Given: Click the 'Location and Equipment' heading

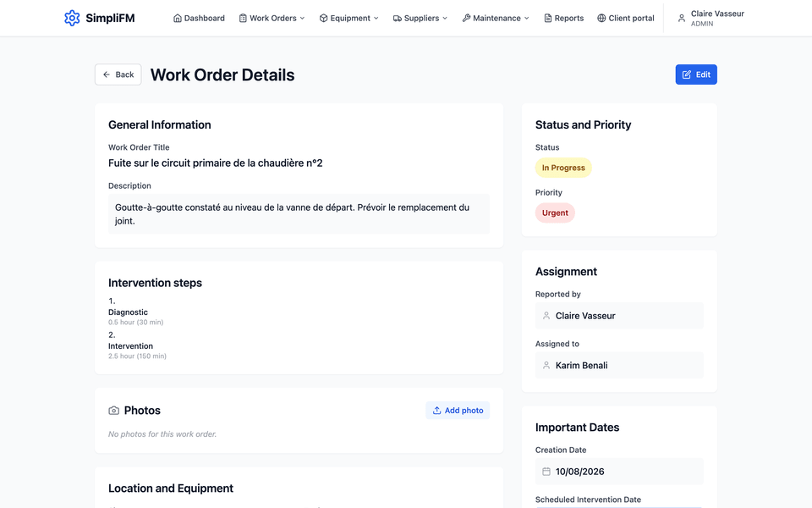Looking at the screenshot, I should coord(171,489).
